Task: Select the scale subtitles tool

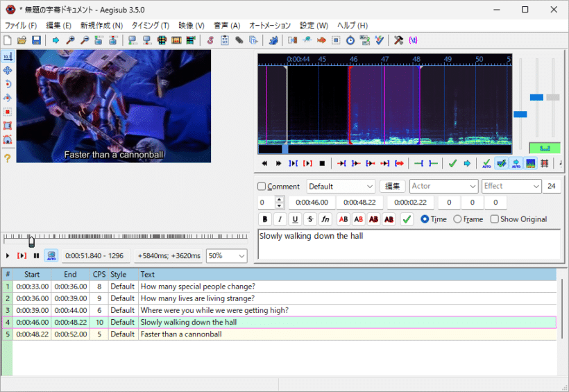Action: [8, 112]
